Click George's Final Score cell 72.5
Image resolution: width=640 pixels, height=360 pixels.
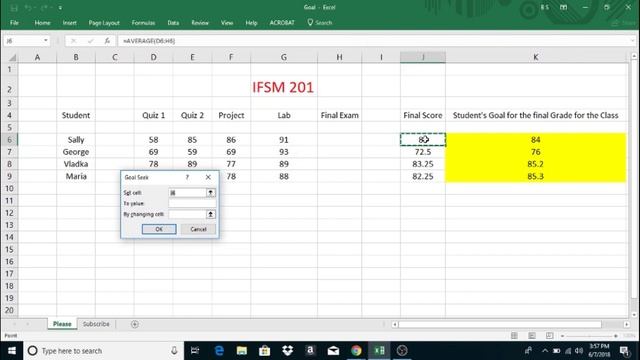423,152
